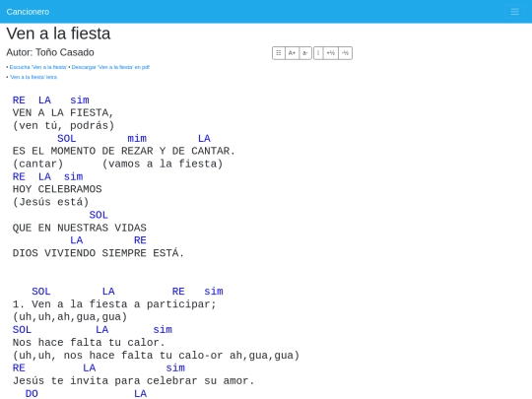
Task: Click the mim chord above REZAR
Action: (x=137, y=139)
